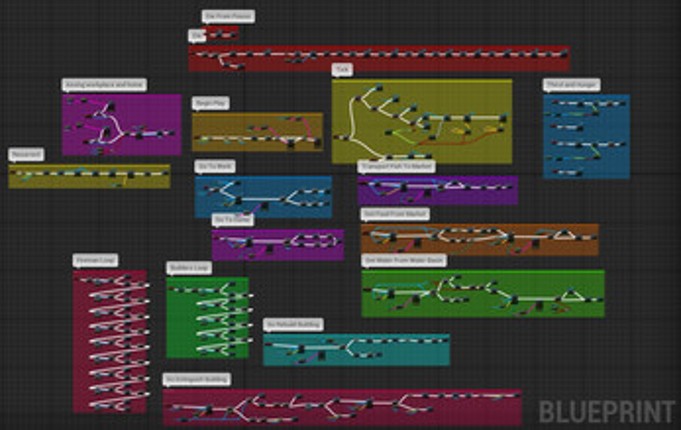Screen dimensions: 681x430
Task: Click the workplace and home comment title
Action: point(104,85)
